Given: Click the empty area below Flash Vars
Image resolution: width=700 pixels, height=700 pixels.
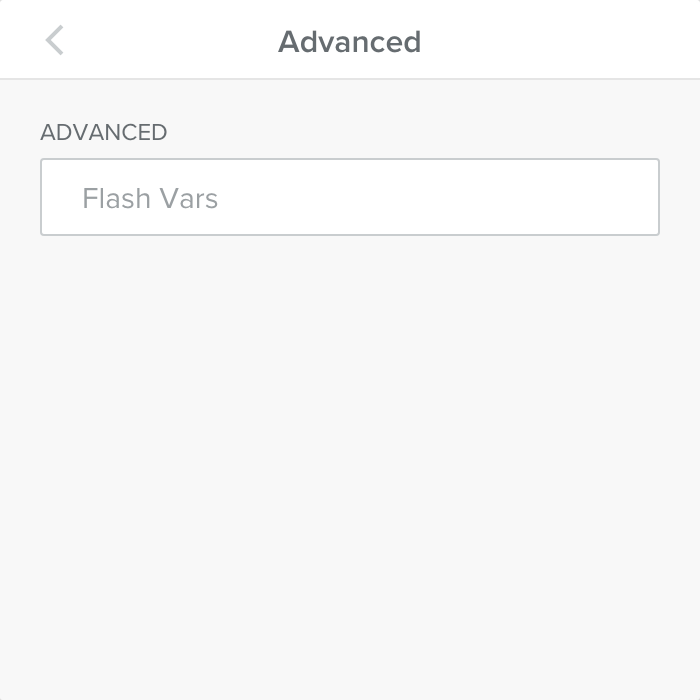Looking at the screenshot, I should [350, 450].
